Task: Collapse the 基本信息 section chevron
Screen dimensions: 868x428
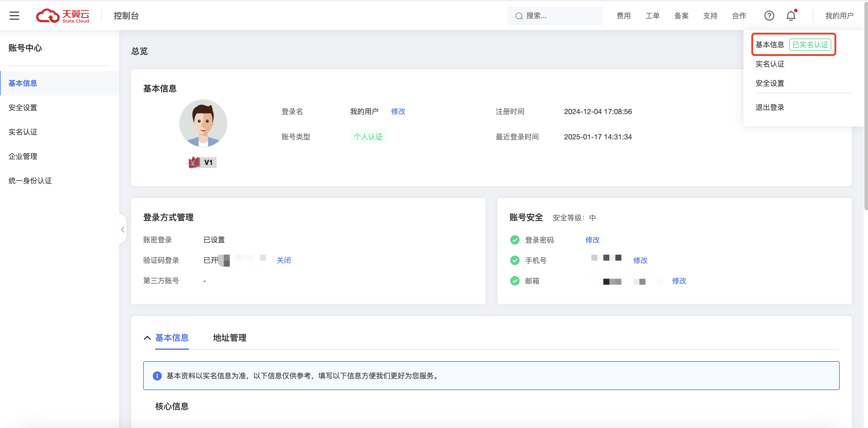Action: [147, 338]
